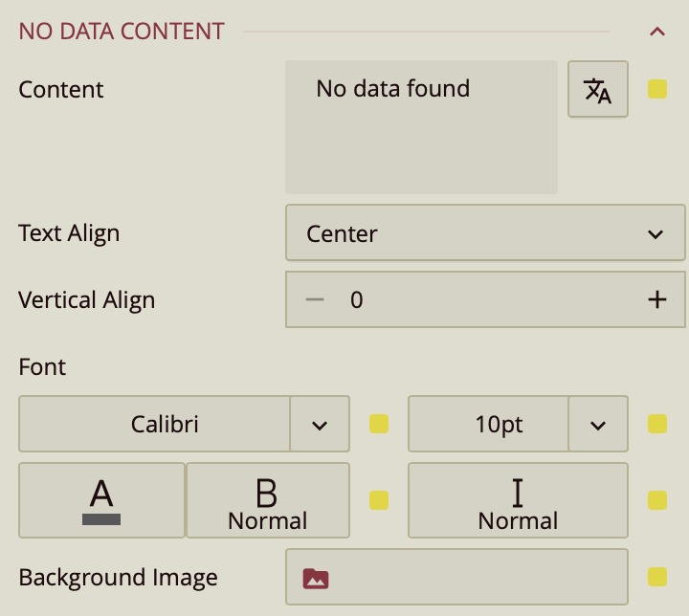Expand the Calibri font family dropdown
Viewport: 689px width, 616px height.
320,424
